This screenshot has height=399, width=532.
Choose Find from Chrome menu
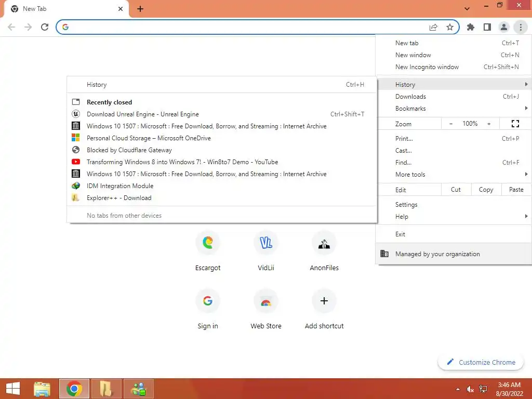pyautogui.click(x=454, y=163)
